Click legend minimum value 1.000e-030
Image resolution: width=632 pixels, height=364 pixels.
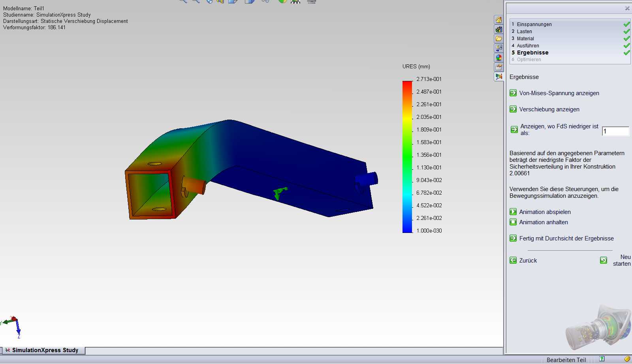click(x=429, y=231)
